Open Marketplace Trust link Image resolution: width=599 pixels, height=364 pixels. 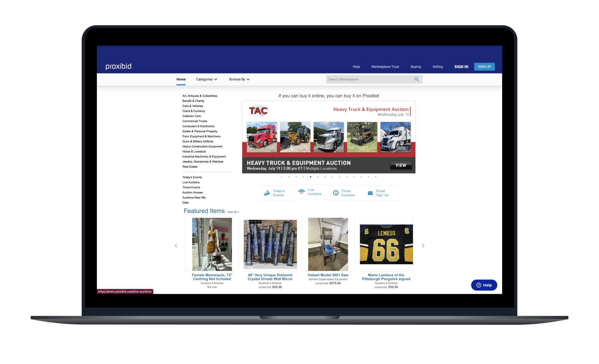[x=385, y=66]
